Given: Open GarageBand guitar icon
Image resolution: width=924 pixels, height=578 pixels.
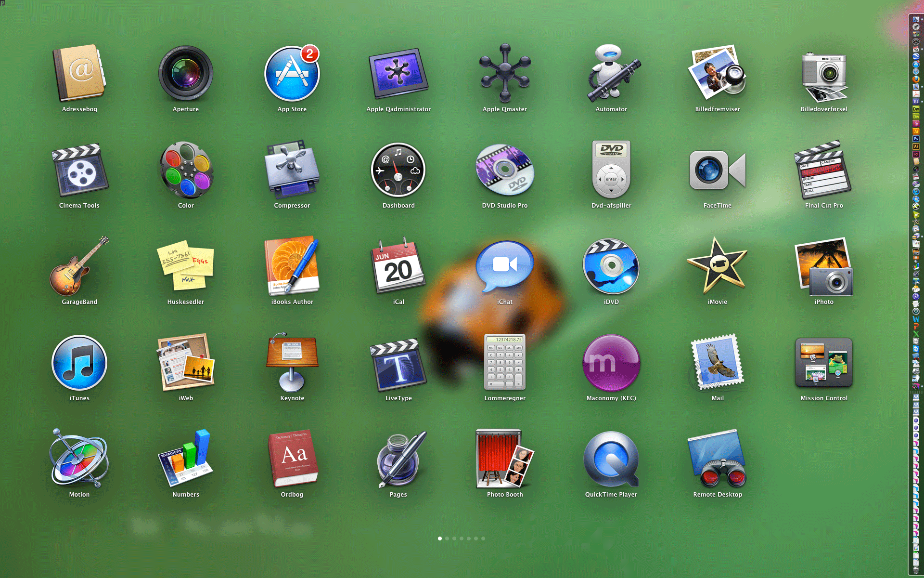Looking at the screenshot, I should [x=79, y=266].
